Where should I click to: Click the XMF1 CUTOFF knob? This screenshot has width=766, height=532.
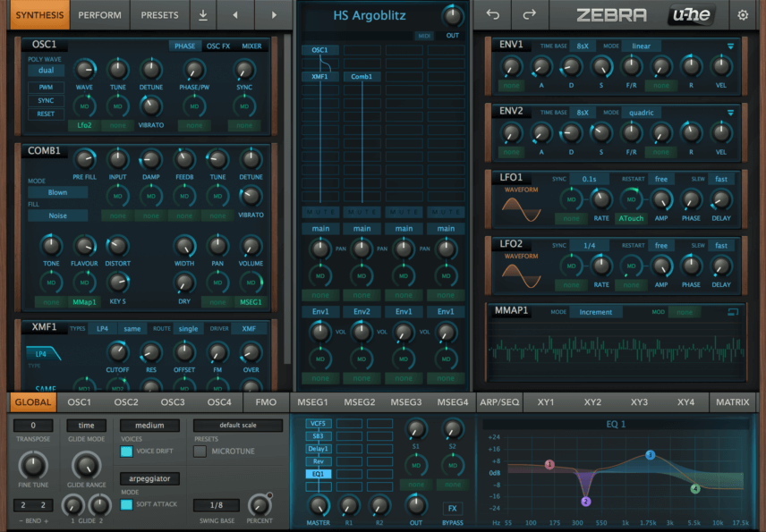[x=117, y=352]
